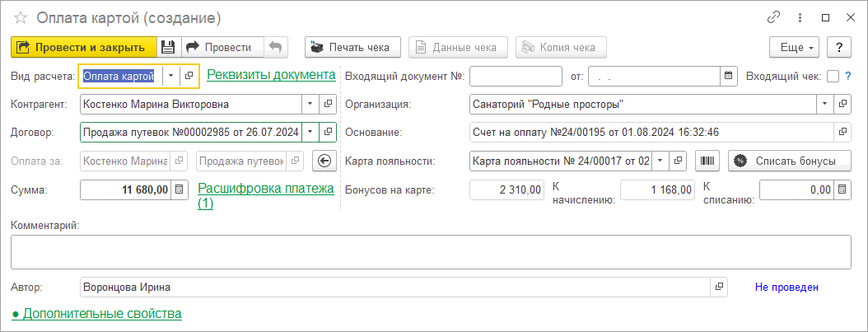Open Реквизиты документа link
This screenshot has height=332, width=868.
click(271, 75)
